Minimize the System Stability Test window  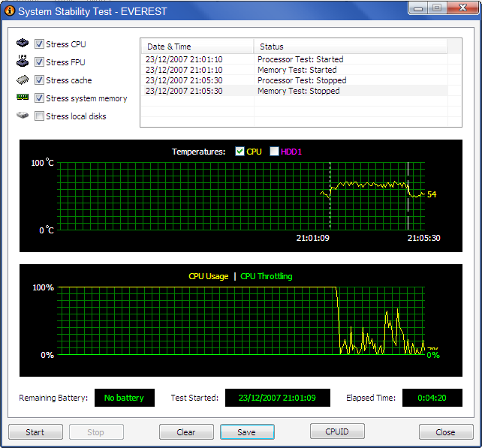pyautogui.click(x=417, y=8)
